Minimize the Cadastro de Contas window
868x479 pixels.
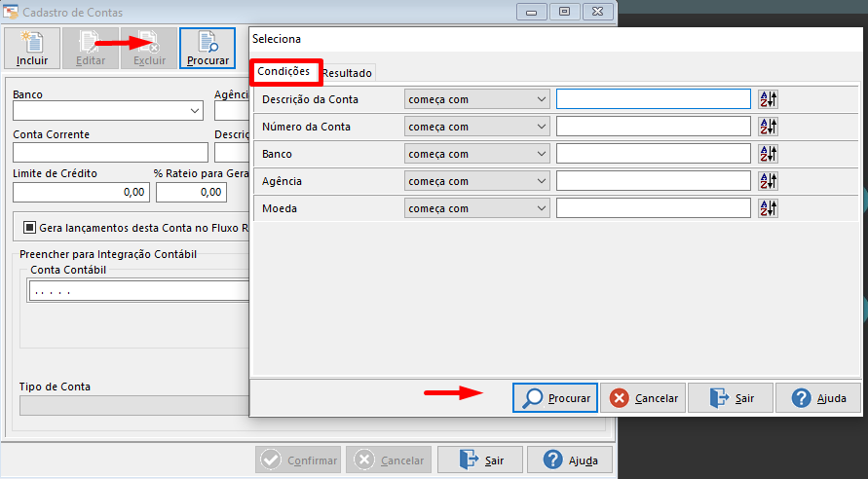(532, 12)
